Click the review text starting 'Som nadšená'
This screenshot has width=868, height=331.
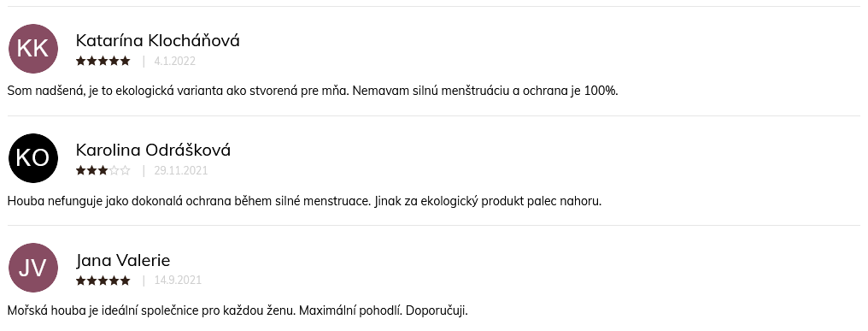(x=313, y=91)
